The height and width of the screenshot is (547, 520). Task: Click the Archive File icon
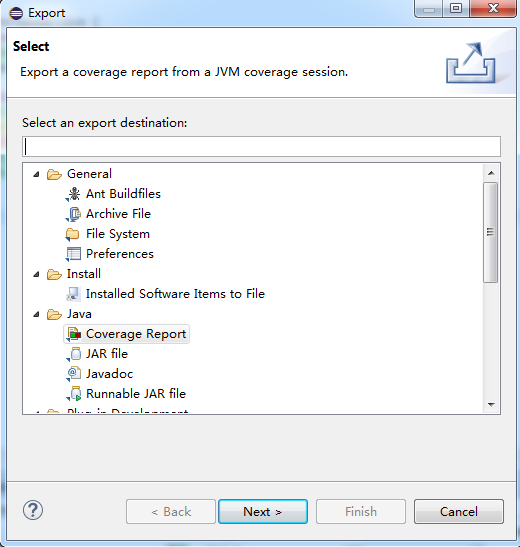[73, 214]
